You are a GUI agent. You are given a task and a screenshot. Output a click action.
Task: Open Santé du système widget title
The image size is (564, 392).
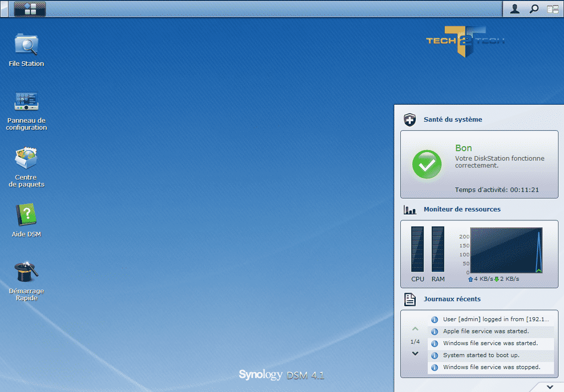[453, 120]
